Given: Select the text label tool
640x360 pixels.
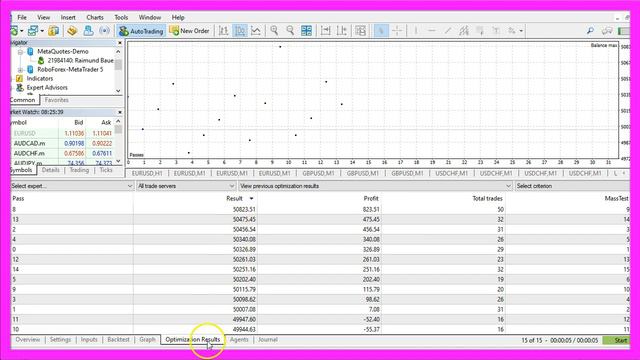Looking at the screenshot, I should [x=496, y=31].
